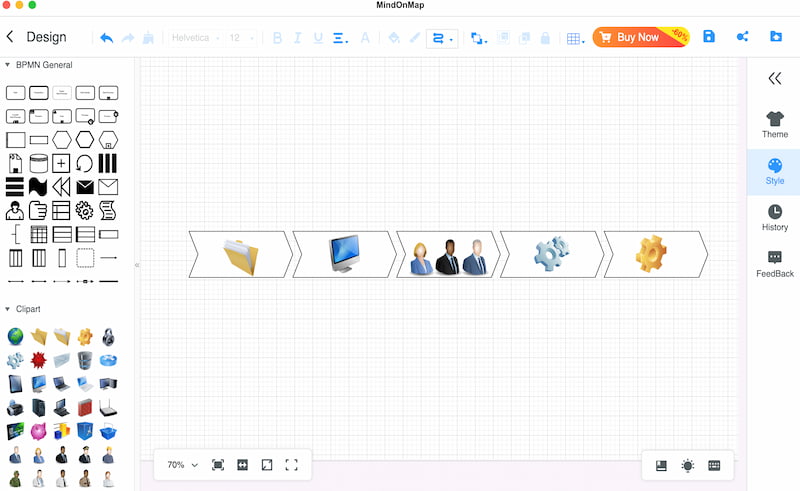800x491 pixels.
Task: Toggle the keyboard shortcuts icon
Action: pos(714,465)
